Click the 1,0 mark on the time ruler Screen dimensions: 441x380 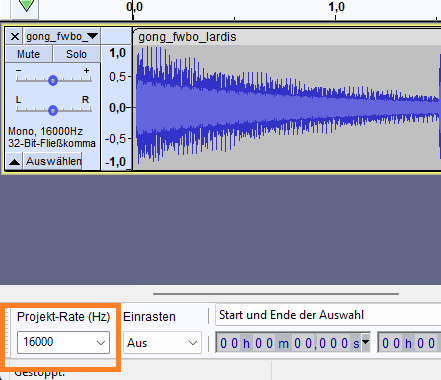tap(336, 7)
